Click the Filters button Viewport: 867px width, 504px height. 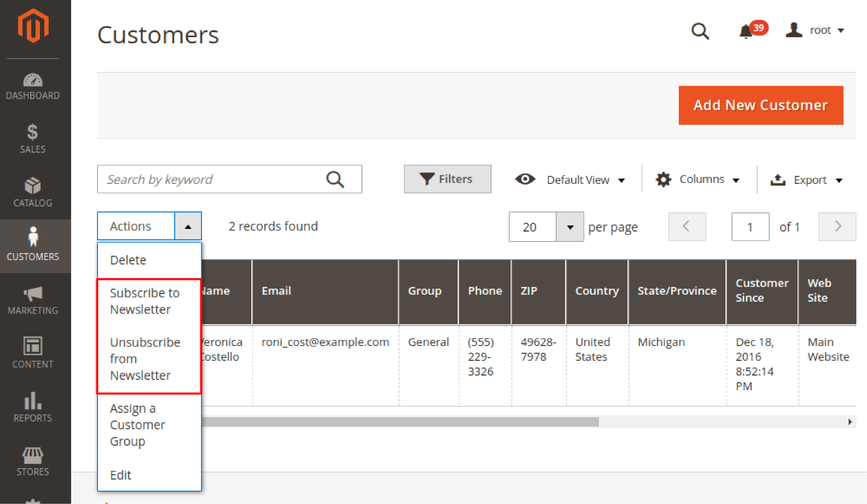pos(446,179)
